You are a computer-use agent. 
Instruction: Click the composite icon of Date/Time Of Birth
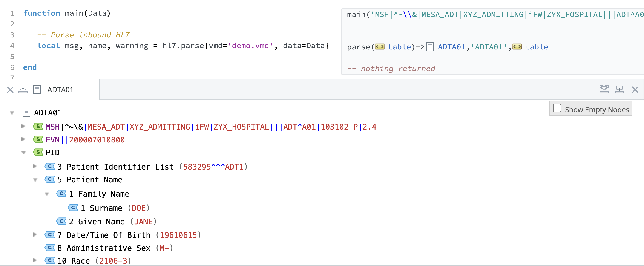(x=50, y=235)
